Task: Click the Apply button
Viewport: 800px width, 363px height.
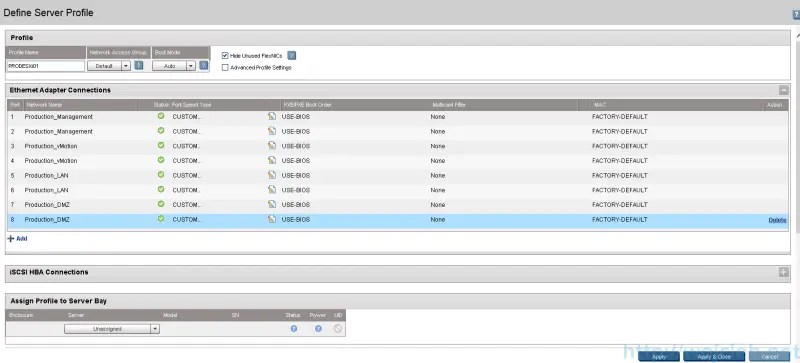Action: tap(659, 357)
